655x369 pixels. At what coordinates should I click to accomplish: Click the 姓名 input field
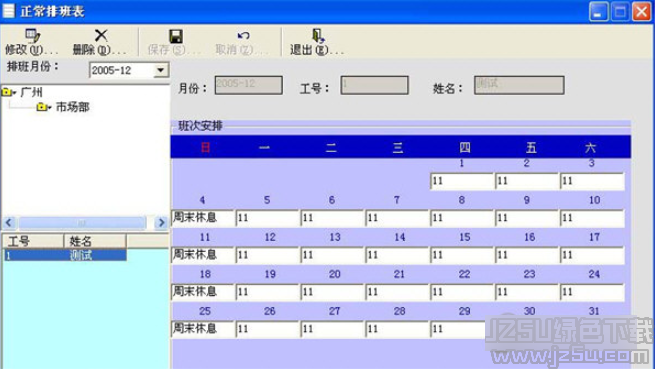(519, 85)
